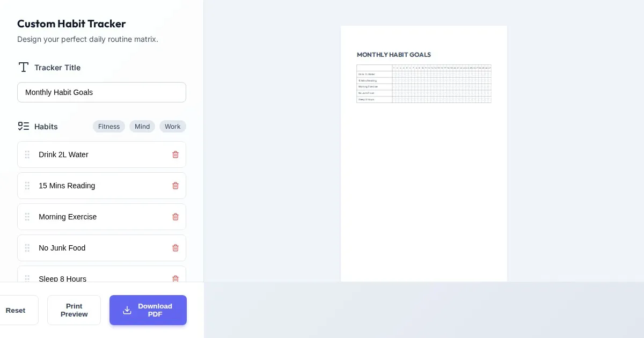Select the Fitness habit preset chip
Image resolution: width=644 pixels, height=338 pixels.
(109, 127)
